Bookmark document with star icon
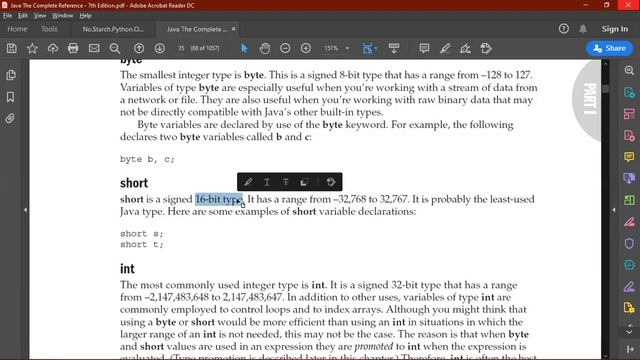This screenshot has width=640, height=360. (32, 48)
